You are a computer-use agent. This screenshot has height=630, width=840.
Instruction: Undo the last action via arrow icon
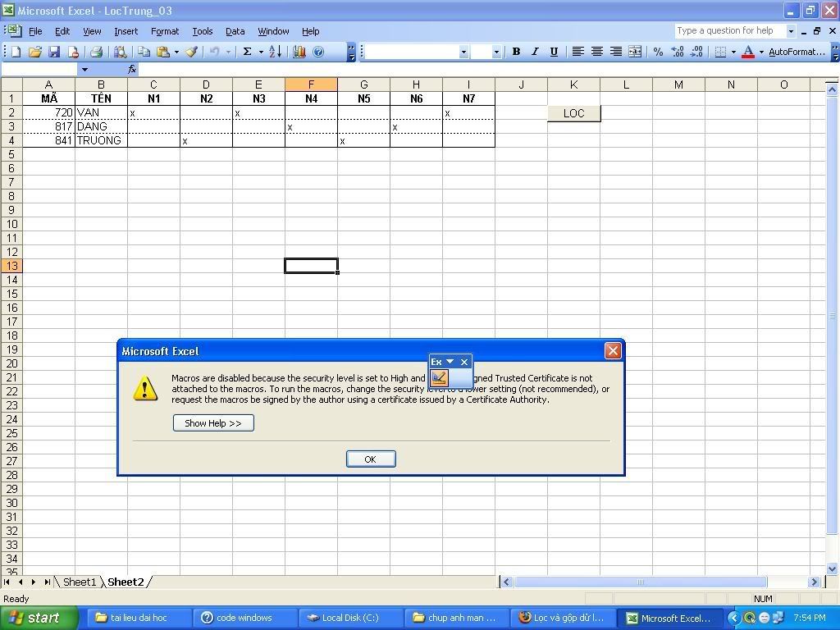pos(214,52)
